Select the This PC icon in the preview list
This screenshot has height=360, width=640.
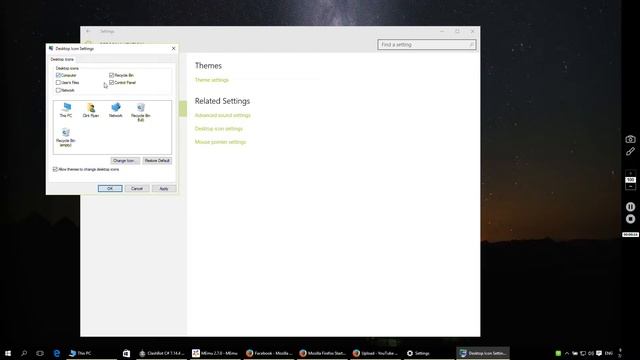(x=66, y=110)
